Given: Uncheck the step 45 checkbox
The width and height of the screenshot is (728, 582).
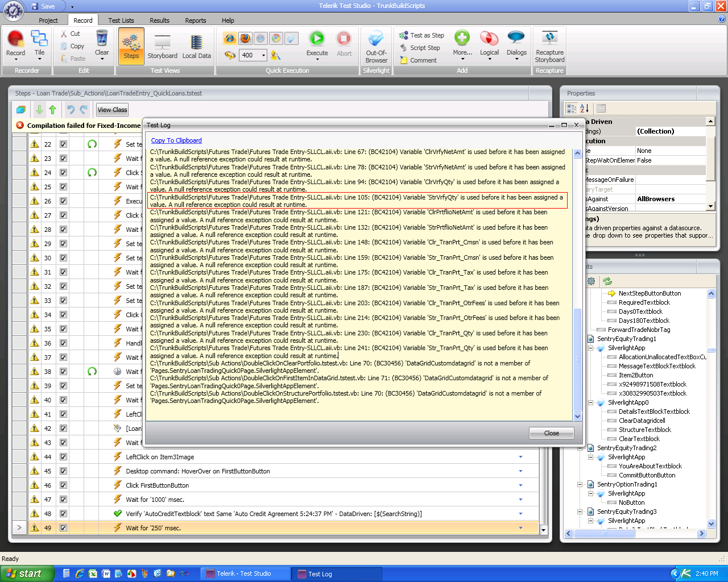Looking at the screenshot, I should (63, 471).
